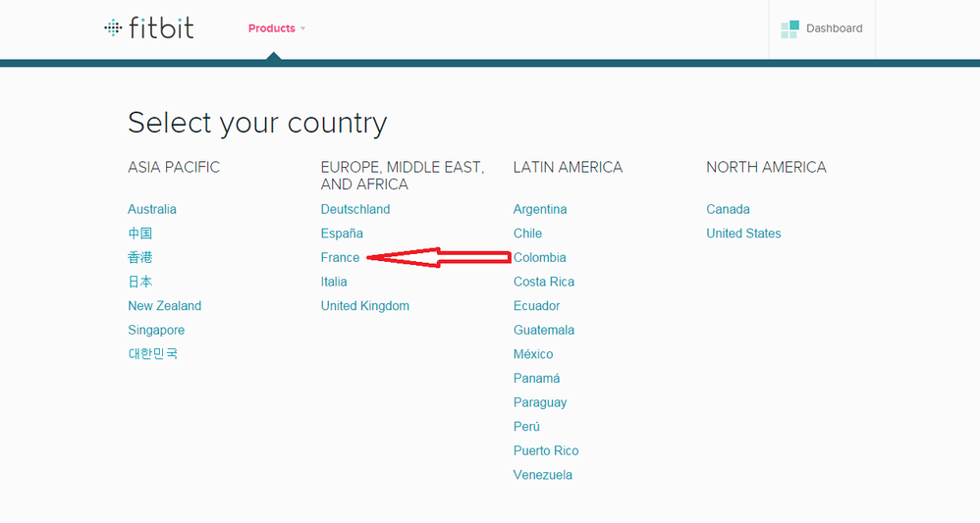The width and height of the screenshot is (980, 523).
Task: Select España
Action: click(x=342, y=234)
